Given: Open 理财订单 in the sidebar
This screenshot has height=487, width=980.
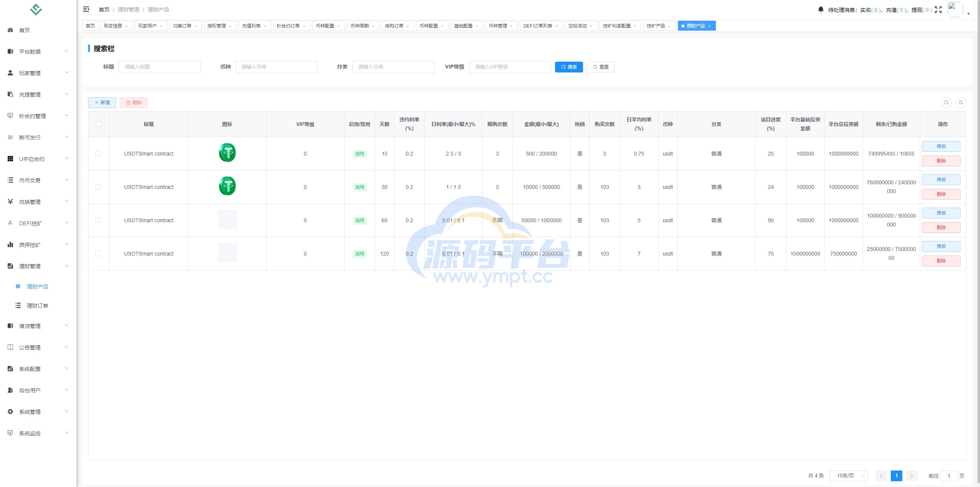Looking at the screenshot, I should coord(37,305).
